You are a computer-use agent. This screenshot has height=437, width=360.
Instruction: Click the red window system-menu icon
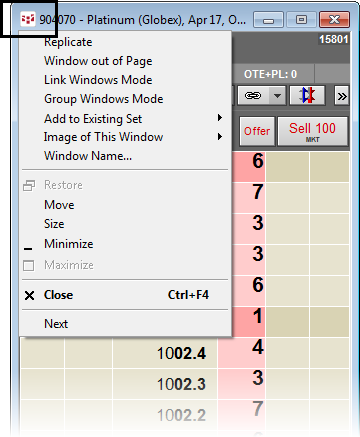(28, 19)
